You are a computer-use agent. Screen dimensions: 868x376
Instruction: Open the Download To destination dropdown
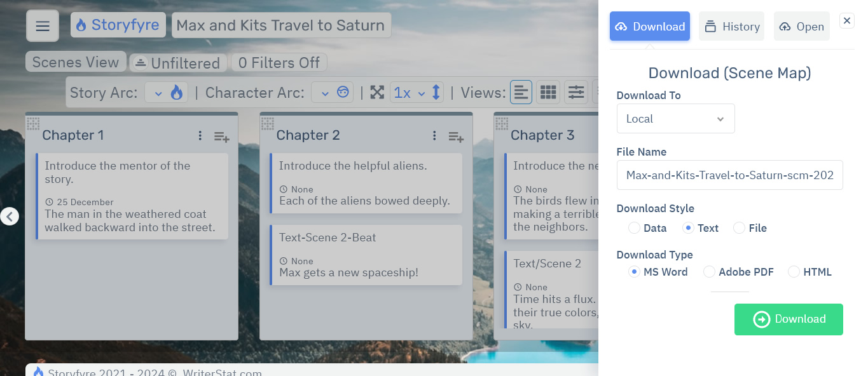675,118
